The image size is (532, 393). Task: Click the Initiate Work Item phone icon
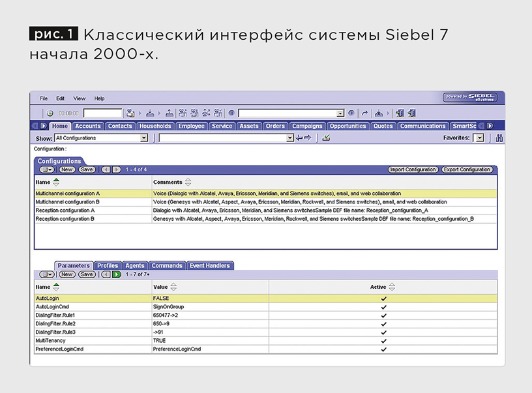coord(130,113)
